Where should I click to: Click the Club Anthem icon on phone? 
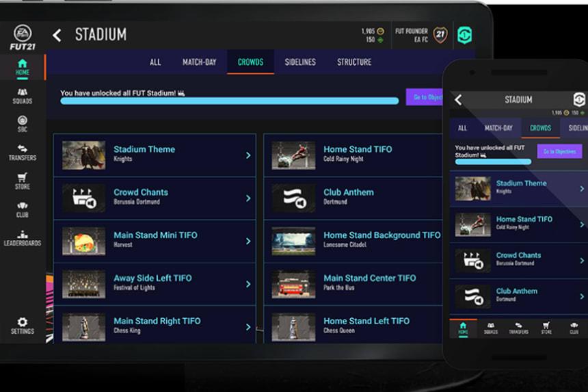pos(473,296)
